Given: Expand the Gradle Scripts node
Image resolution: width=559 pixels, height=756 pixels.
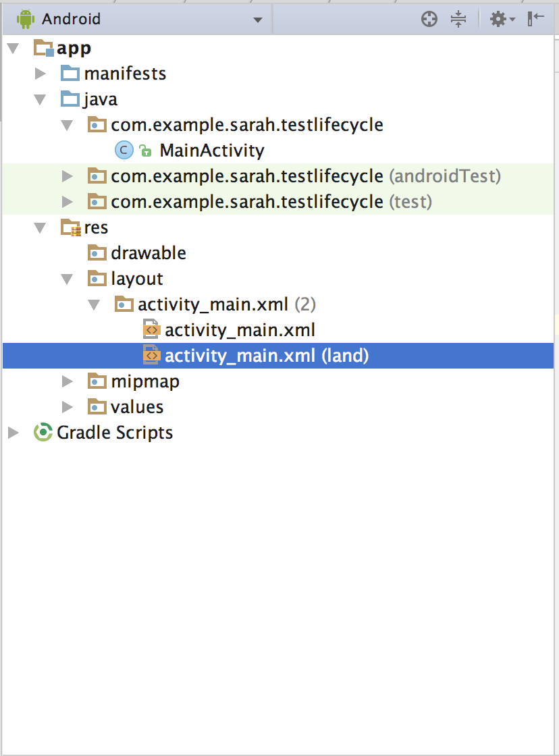Looking at the screenshot, I should (x=14, y=433).
